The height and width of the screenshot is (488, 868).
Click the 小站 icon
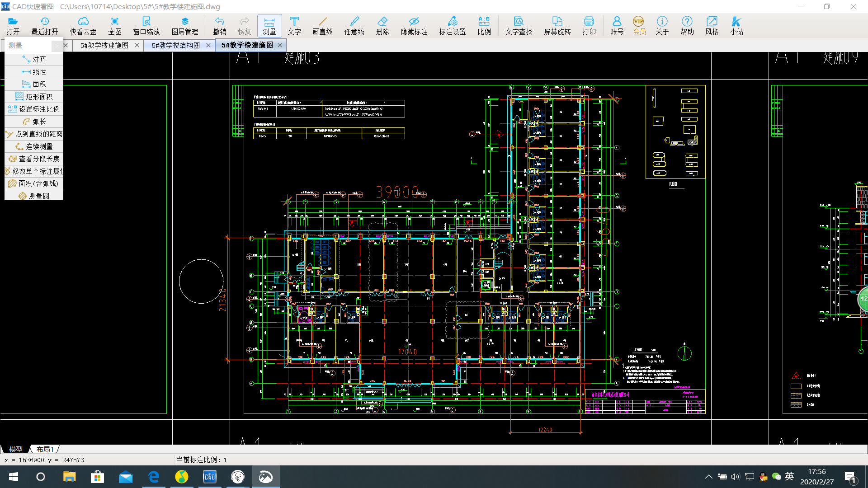pos(737,26)
